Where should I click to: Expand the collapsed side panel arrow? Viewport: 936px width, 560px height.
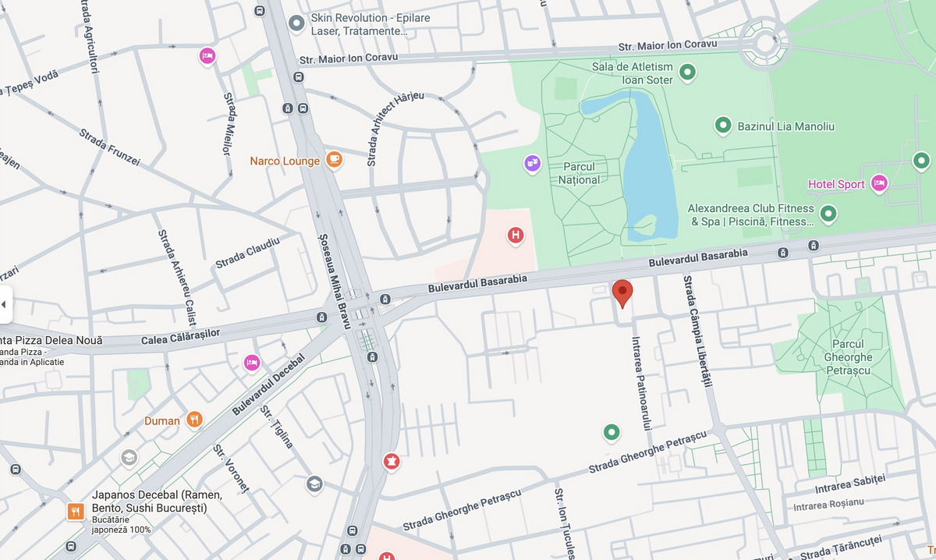tap(4, 304)
